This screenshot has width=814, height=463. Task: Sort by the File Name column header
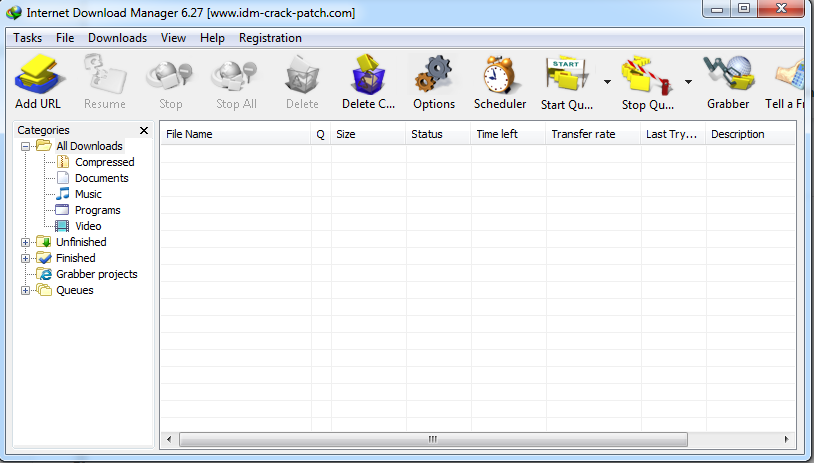tap(235, 134)
